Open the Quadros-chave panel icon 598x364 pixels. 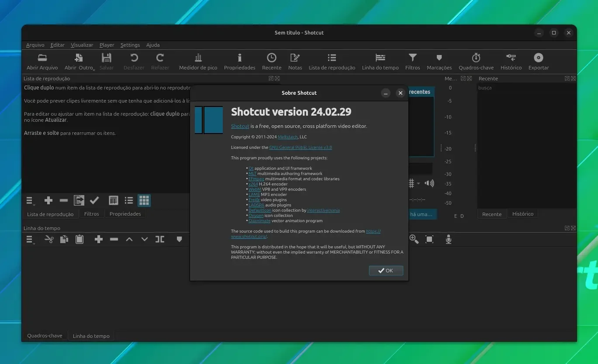tap(476, 62)
